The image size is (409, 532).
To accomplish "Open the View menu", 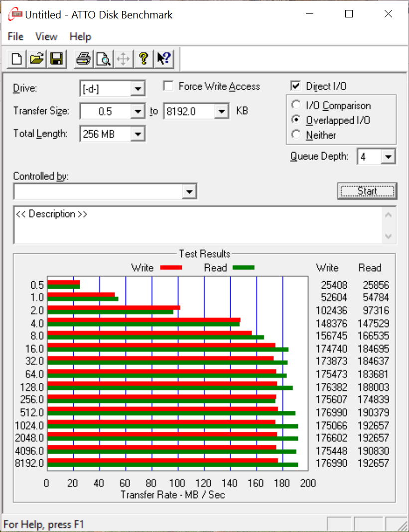I will click(x=46, y=36).
